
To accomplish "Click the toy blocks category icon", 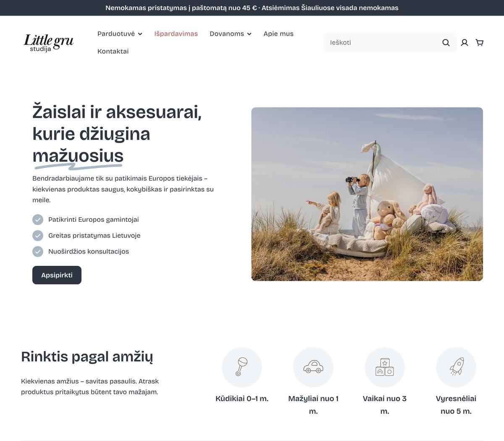I will 385,367.
